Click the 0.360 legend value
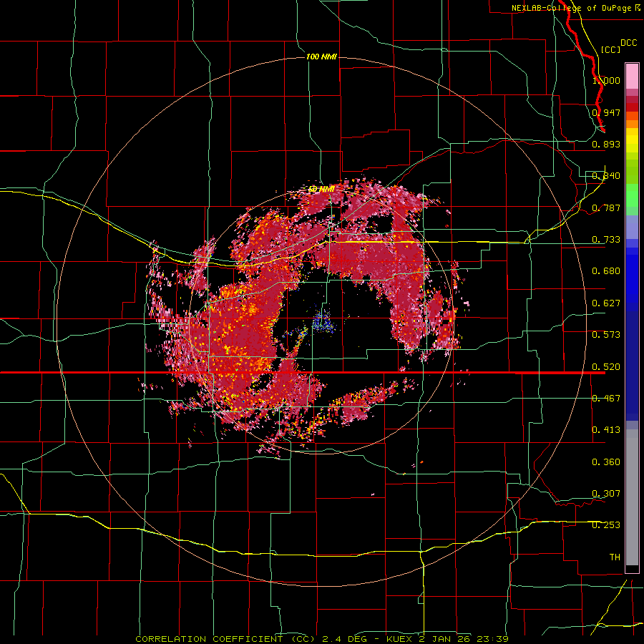The width and height of the screenshot is (644, 644). point(606,462)
